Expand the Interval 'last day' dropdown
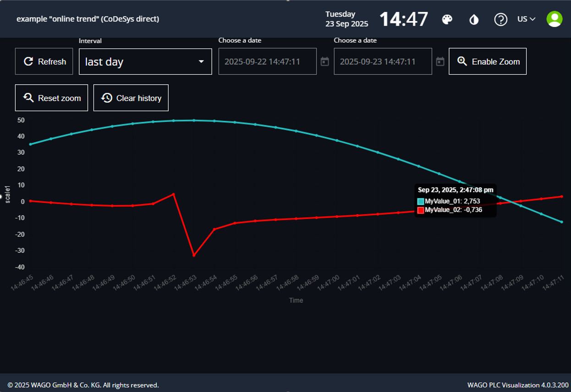Image resolution: width=571 pixels, height=392 pixels. 137,62
